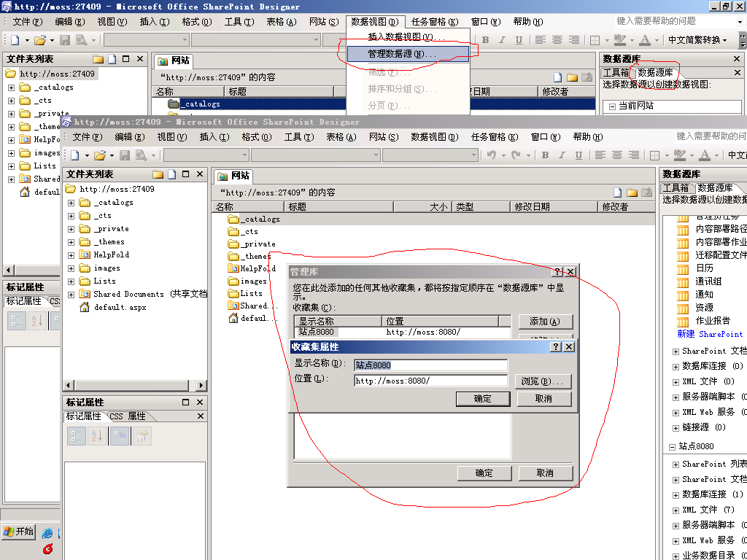
Task: Click the help question mark in 管理库 dialog
Action: [x=557, y=272]
